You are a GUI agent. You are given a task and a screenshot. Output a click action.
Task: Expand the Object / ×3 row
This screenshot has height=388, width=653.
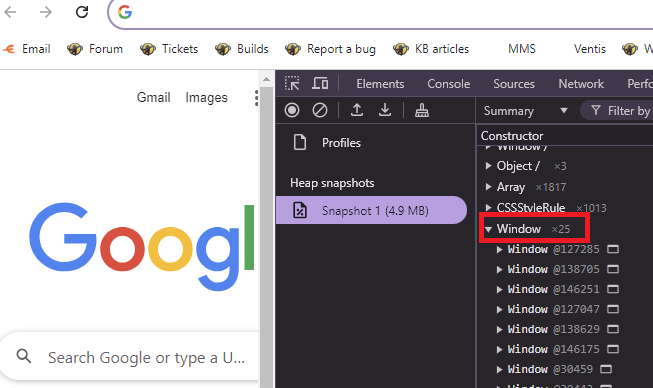tap(489, 166)
